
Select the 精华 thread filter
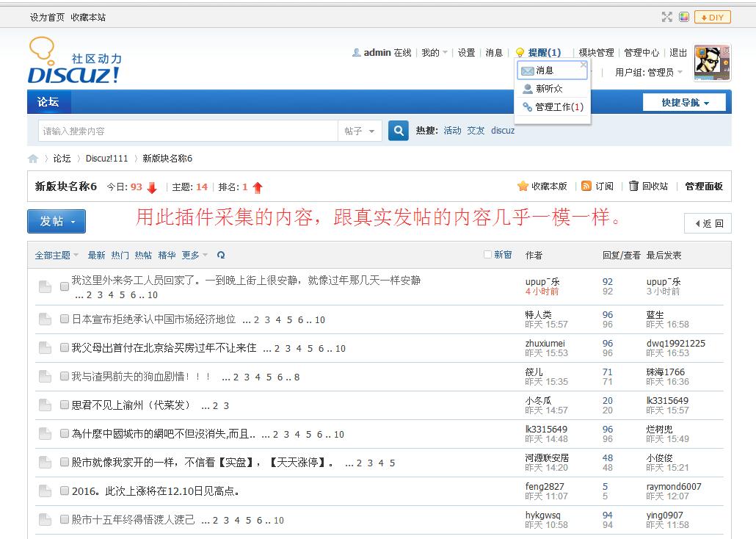coord(167,256)
